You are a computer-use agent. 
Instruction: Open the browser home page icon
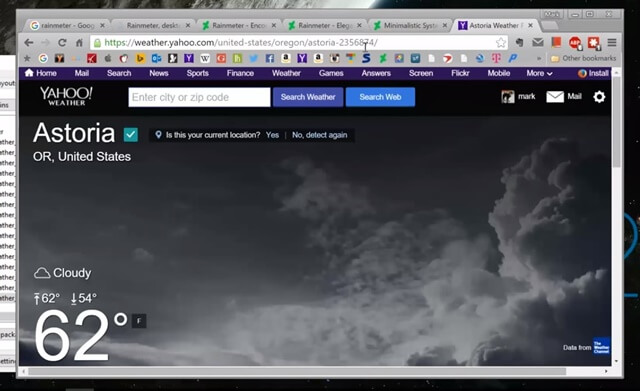pyautogui.click(x=79, y=42)
